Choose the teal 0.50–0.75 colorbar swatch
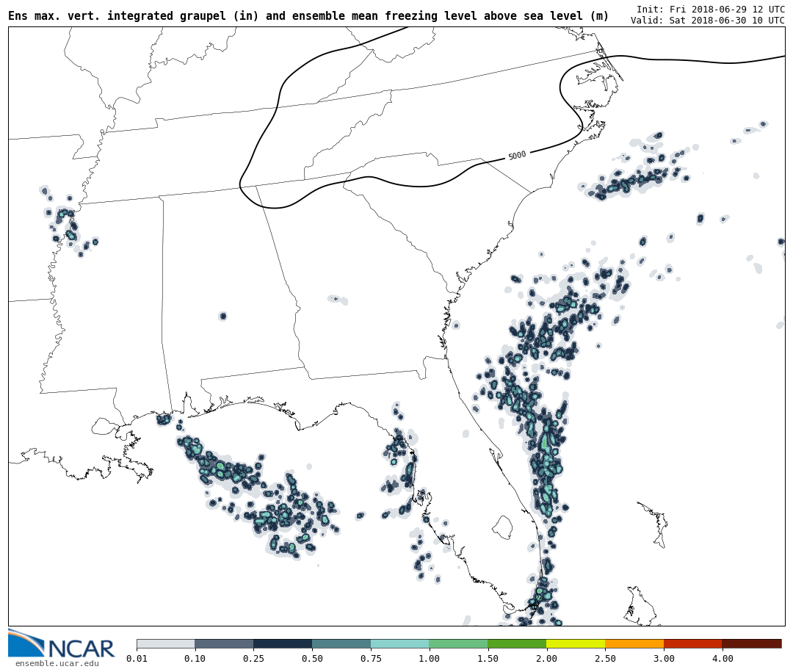Image resolution: width=793 pixels, height=672 pixels. pos(341,643)
